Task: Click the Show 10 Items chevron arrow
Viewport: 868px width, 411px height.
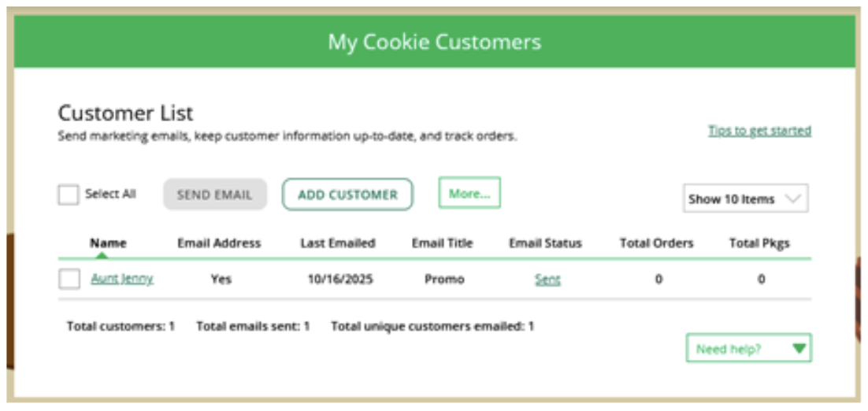Action: [x=793, y=199]
